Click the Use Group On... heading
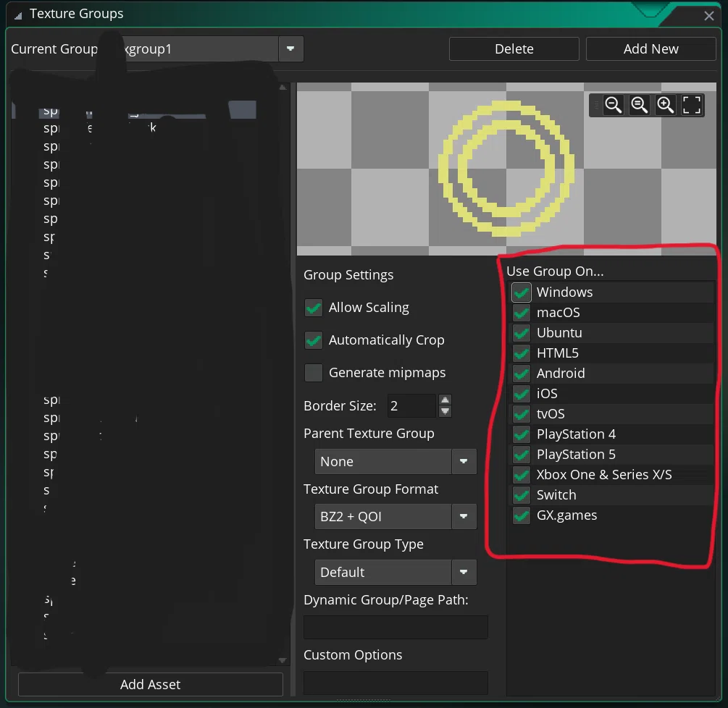Image resolution: width=728 pixels, height=708 pixels. pos(555,271)
